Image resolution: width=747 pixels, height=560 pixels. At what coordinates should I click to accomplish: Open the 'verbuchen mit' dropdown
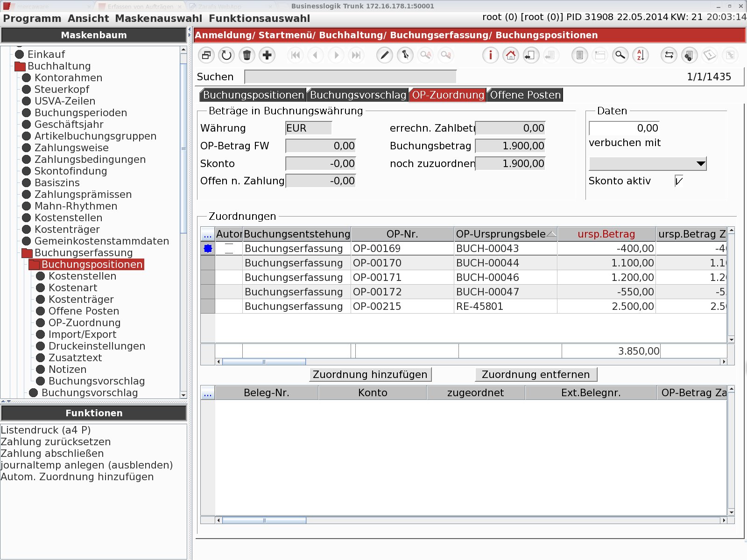point(648,164)
